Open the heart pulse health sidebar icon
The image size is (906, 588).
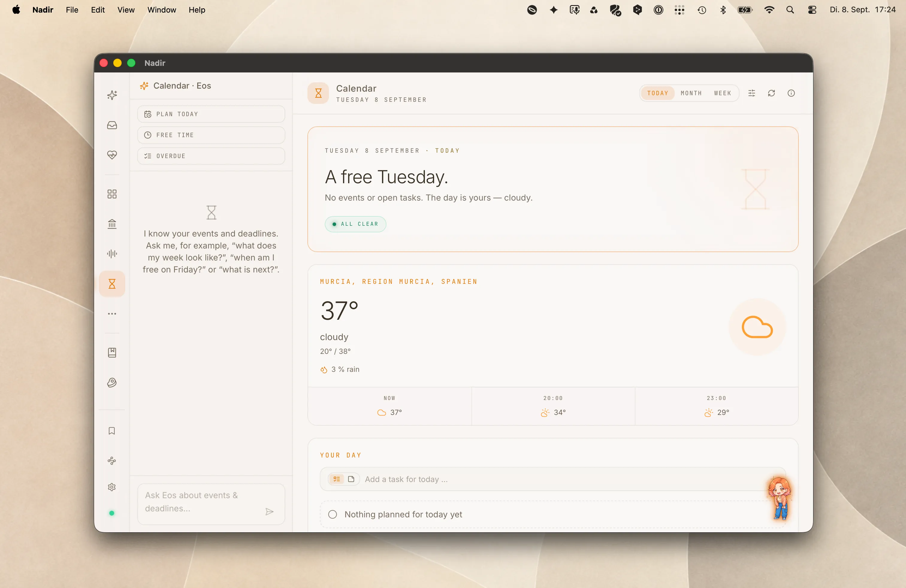click(x=112, y=155)
